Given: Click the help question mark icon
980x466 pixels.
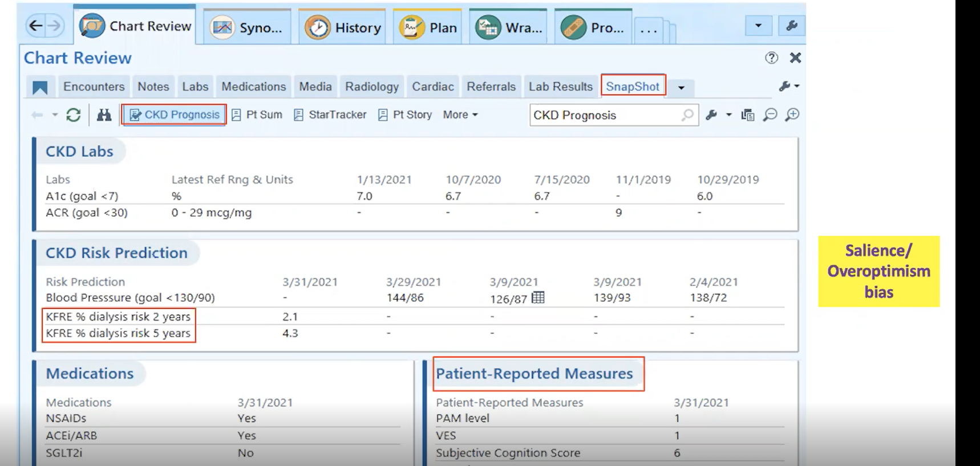Looking at the screenshot, I should pyautogui.click(x=771, y=58).
